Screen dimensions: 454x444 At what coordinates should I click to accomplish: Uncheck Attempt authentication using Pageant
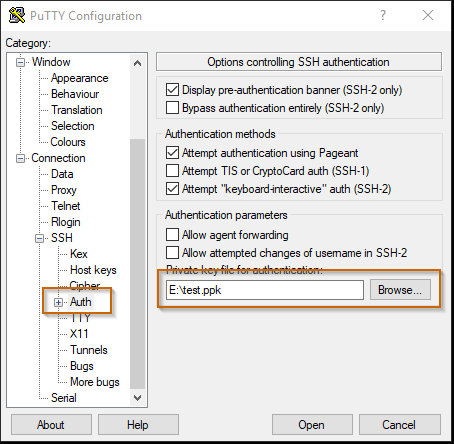pyautogui.click(x=172, y=153)
